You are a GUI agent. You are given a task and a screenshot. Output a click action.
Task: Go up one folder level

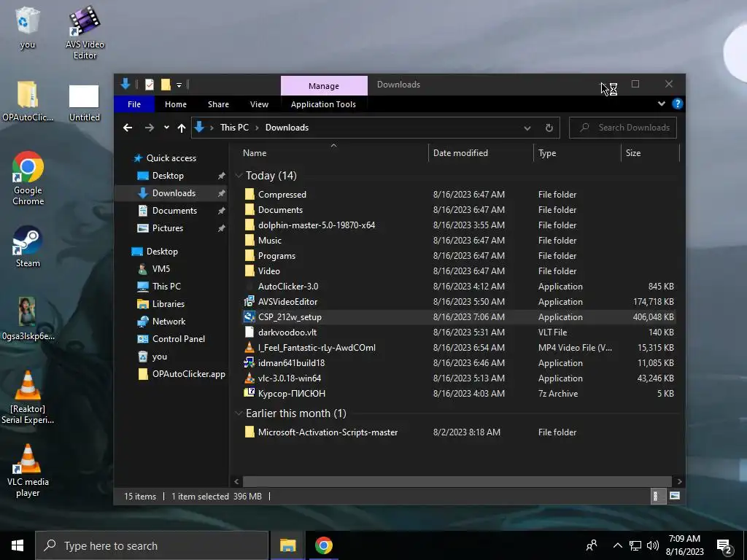click(181, 128)
